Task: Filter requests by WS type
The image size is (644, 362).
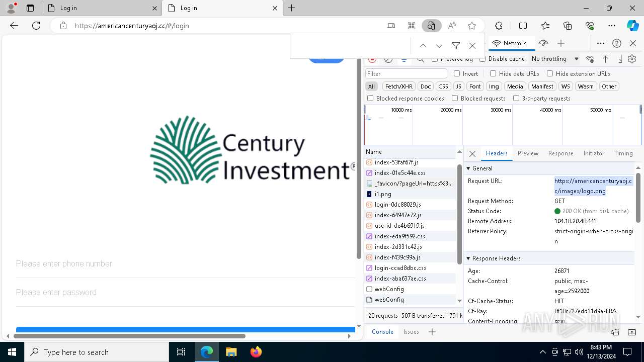Action: click(x=566, y=86)
